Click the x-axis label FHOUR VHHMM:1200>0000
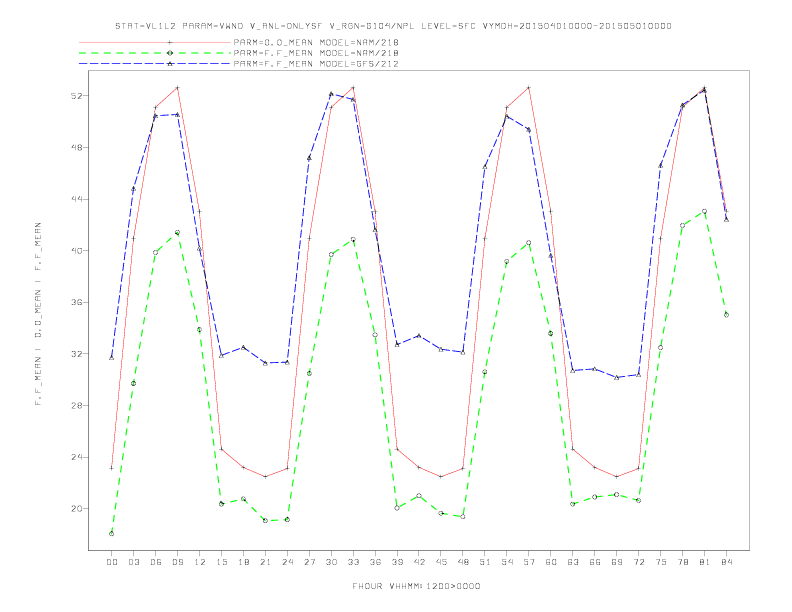792x612 pixels. (x=416, y=586)
